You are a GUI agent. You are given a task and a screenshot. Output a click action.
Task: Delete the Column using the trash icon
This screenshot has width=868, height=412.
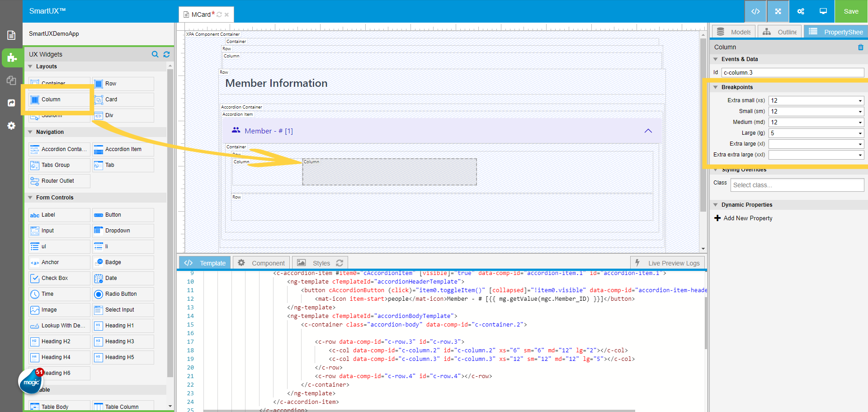point(860,47)
